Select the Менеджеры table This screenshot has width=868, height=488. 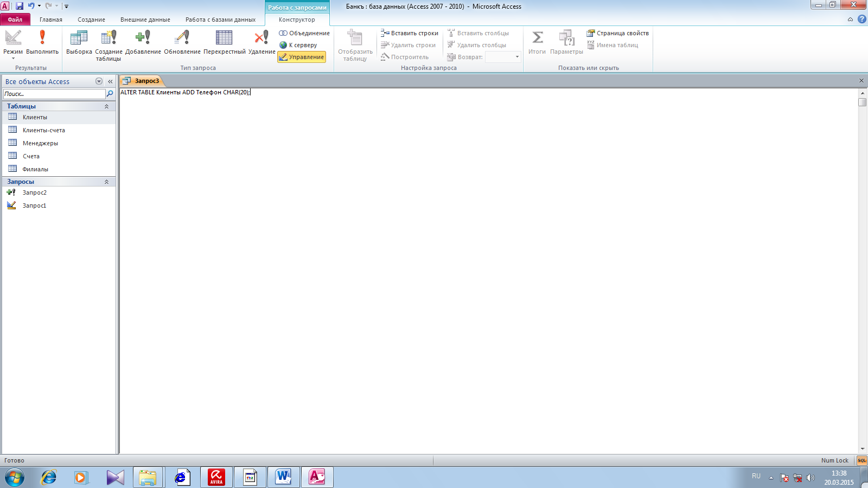click(x=59, y=143)
